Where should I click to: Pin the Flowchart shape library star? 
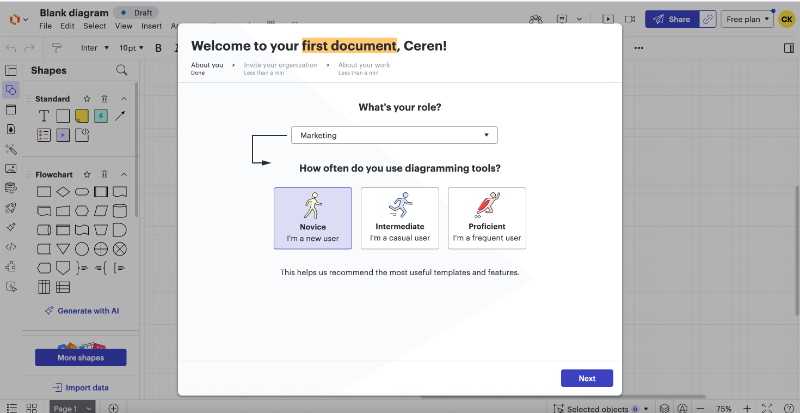tap(87, 175)
